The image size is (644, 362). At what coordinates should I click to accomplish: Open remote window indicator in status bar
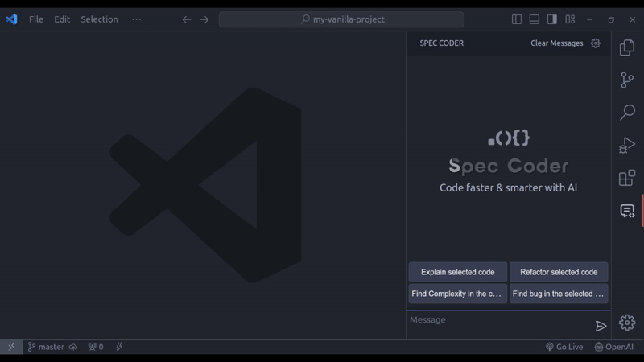click(x=11, y=347)
